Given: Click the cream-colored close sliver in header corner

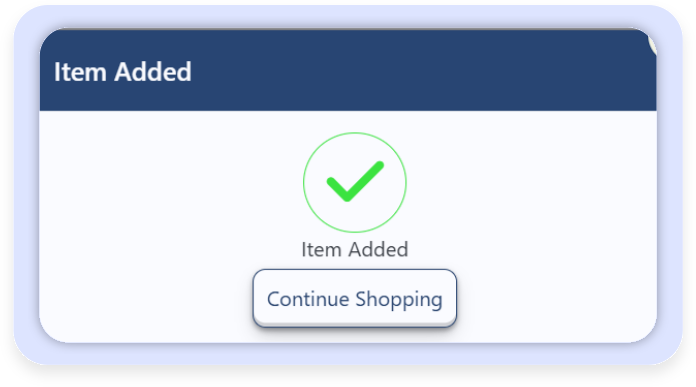Looking at the screenshot, I should 652,45.
